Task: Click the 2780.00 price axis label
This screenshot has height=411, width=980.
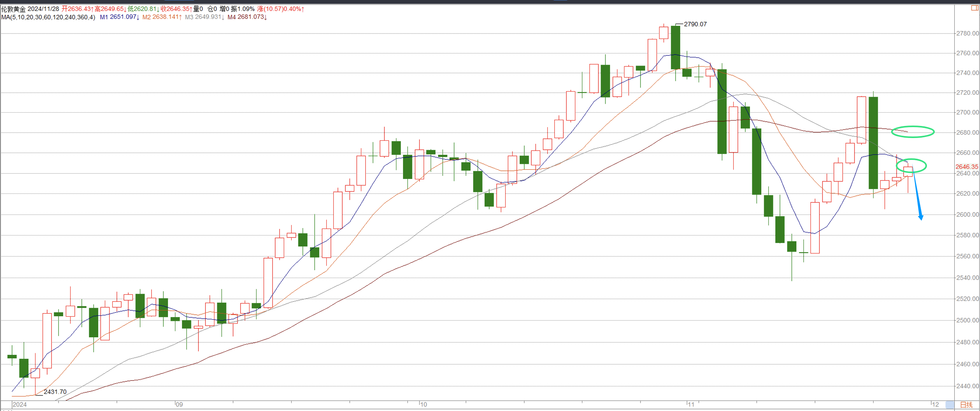Action: pos(968,34)
